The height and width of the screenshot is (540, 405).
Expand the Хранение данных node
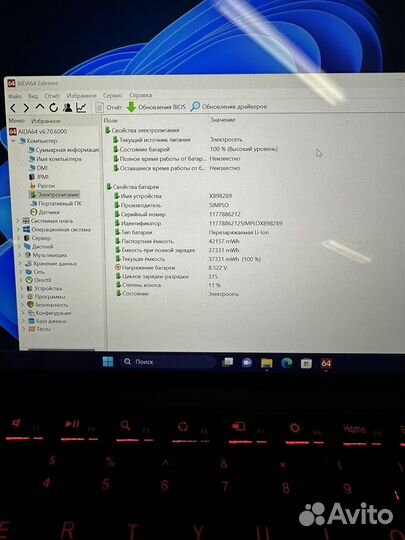point(20,263)
